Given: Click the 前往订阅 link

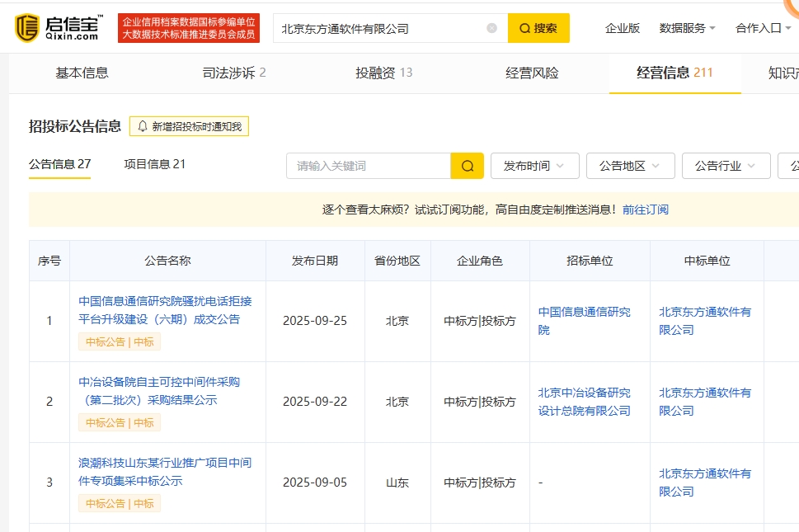Looking at the screenshot, I should pos(645,210).
